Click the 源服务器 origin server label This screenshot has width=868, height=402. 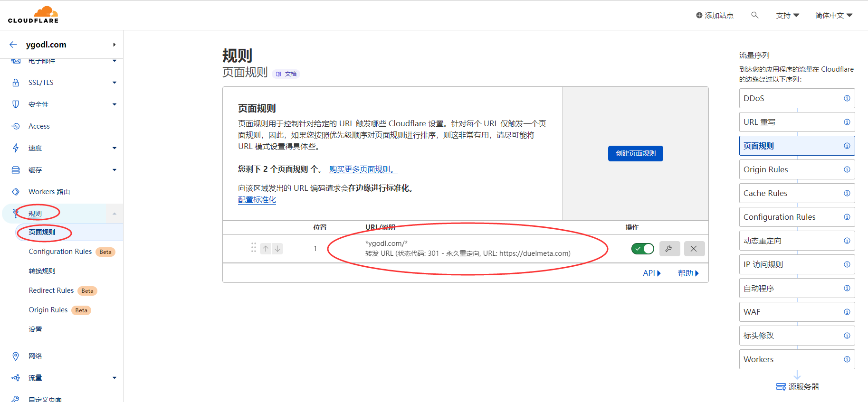(x=804, y=387)
